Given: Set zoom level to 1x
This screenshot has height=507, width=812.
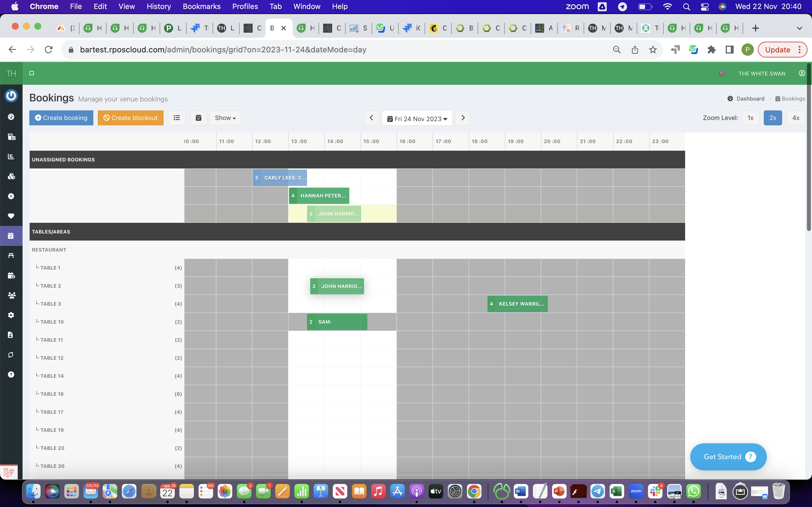Looking at the screenshot, I should click(750, 118).
